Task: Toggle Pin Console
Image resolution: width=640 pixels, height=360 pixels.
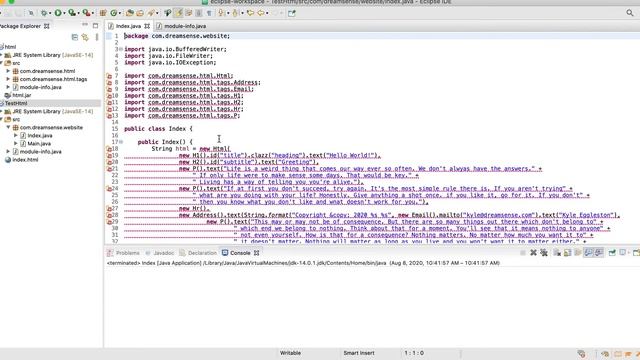Action: [x=612, y=253]
